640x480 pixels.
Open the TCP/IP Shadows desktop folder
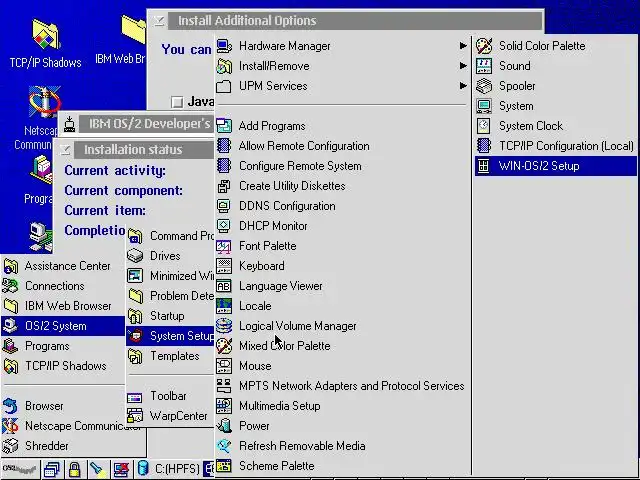coord(45,43)
